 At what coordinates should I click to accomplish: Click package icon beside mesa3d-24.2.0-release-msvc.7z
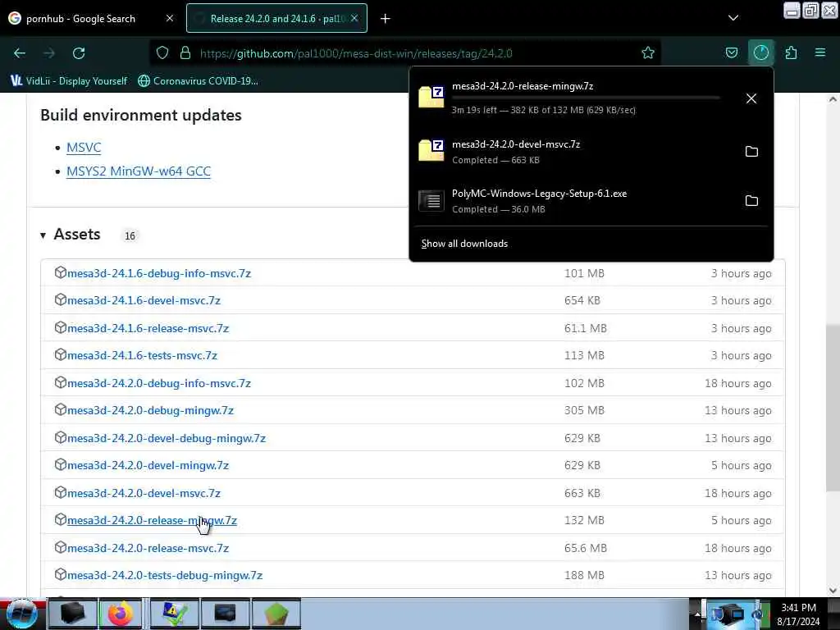click(60, 547)
